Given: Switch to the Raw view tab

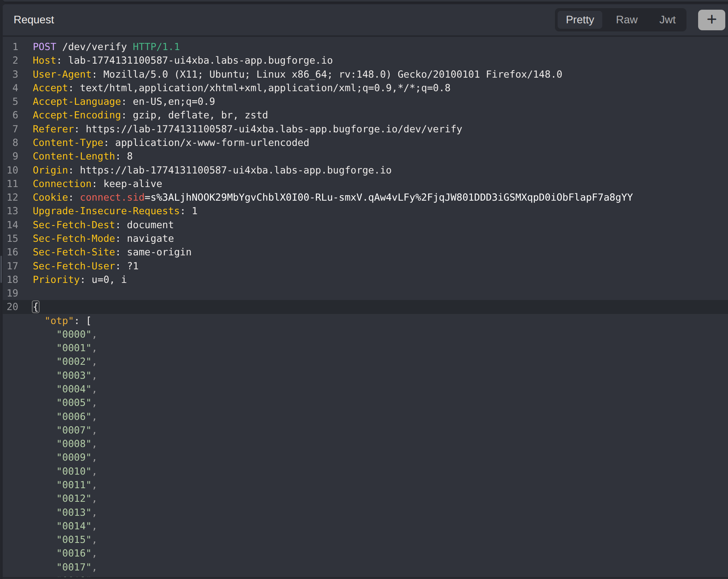Looking at the screenshot, I should tap(626, 19).
